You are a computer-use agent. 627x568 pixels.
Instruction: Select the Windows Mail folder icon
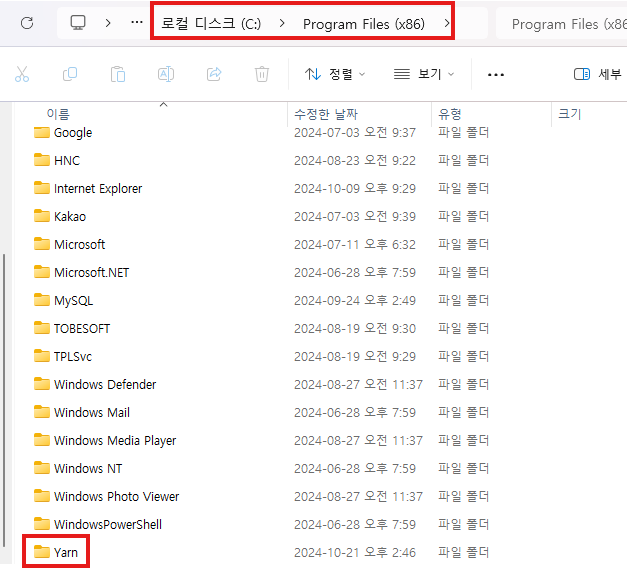42,412
